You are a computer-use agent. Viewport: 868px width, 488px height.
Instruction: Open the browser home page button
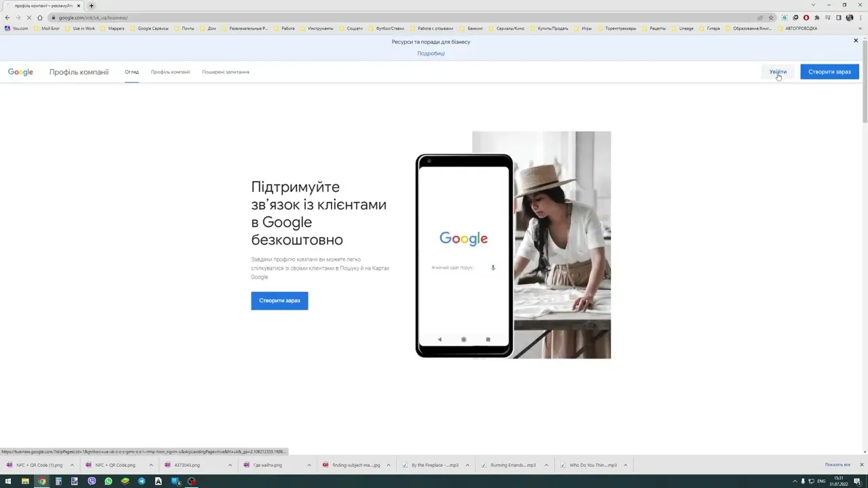[x=40, y=18]
